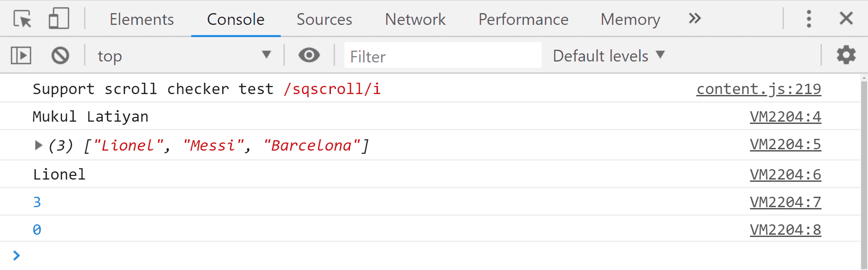868x270 pixels.
Task: Open the VM2204:8 source link
Action: coord(785,230)
